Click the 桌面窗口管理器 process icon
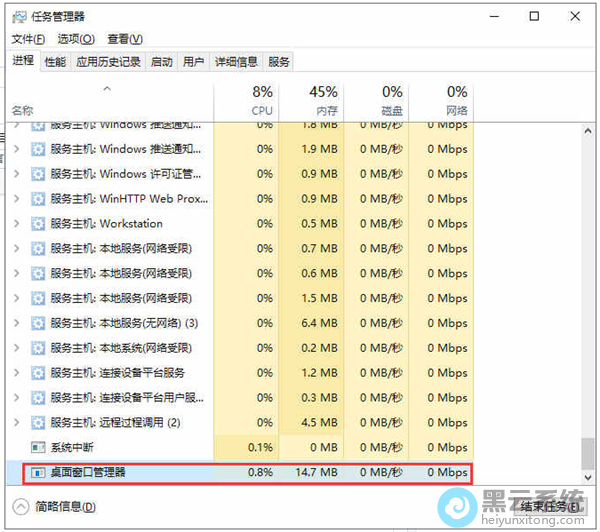Image resolution: width=600 pixels, height=532 pixels. pos(38,472)
